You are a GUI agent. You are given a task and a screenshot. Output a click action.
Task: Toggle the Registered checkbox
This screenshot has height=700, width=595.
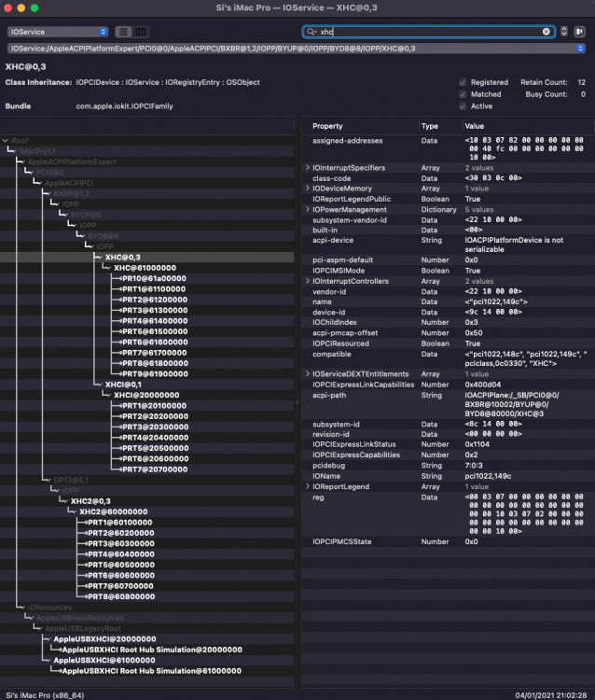(x=463, y=82)
